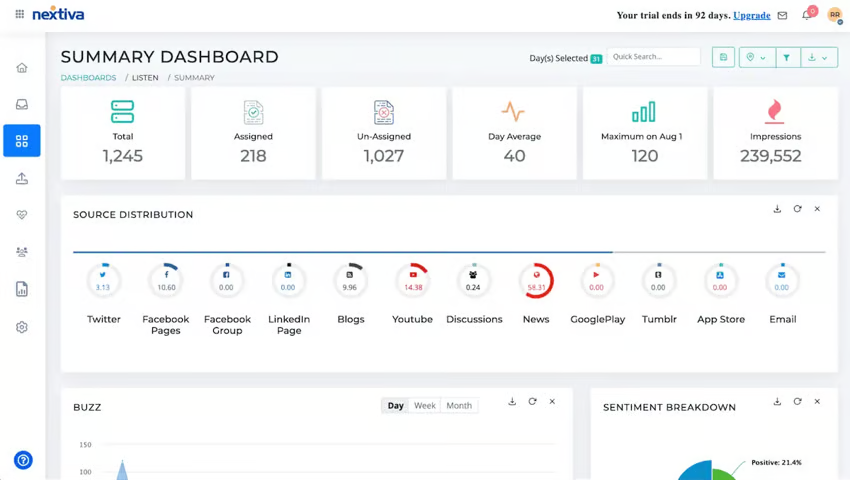Click the filter funnel icon
850x480 pixels.
click(x=786, y=58)
